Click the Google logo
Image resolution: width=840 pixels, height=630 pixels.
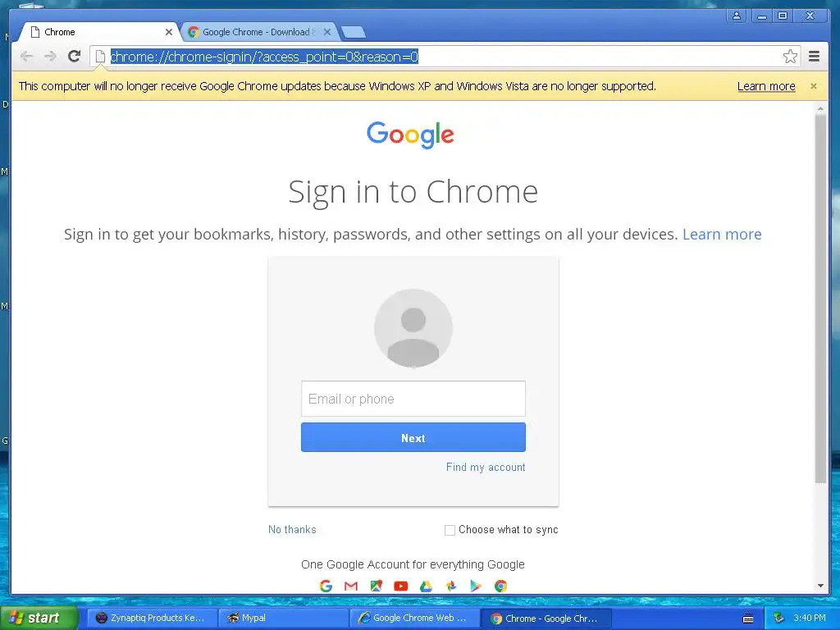410,135
